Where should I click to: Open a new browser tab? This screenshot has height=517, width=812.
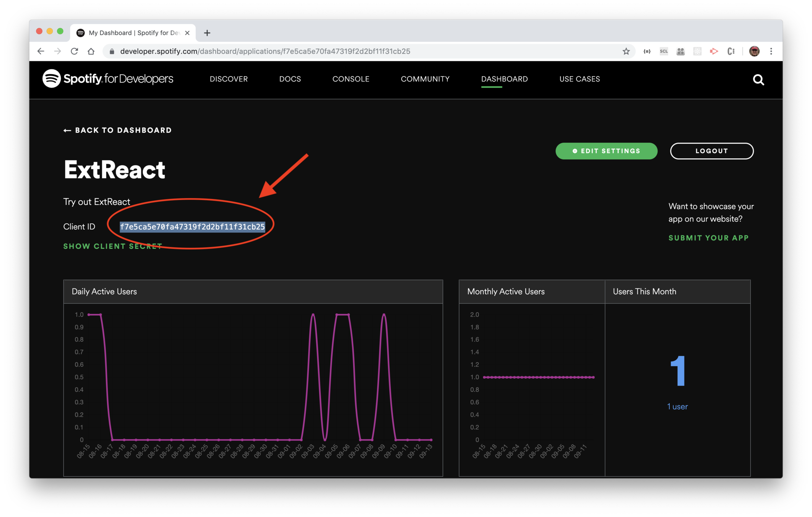click(207, 33)
